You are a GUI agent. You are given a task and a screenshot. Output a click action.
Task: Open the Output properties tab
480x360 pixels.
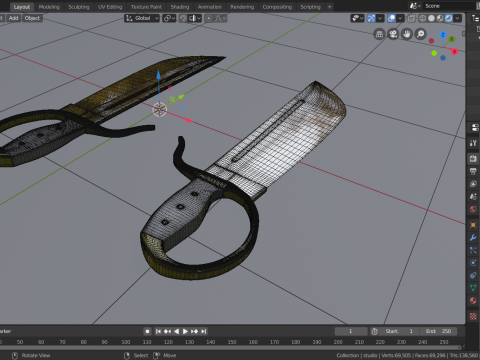coord(473,171)
